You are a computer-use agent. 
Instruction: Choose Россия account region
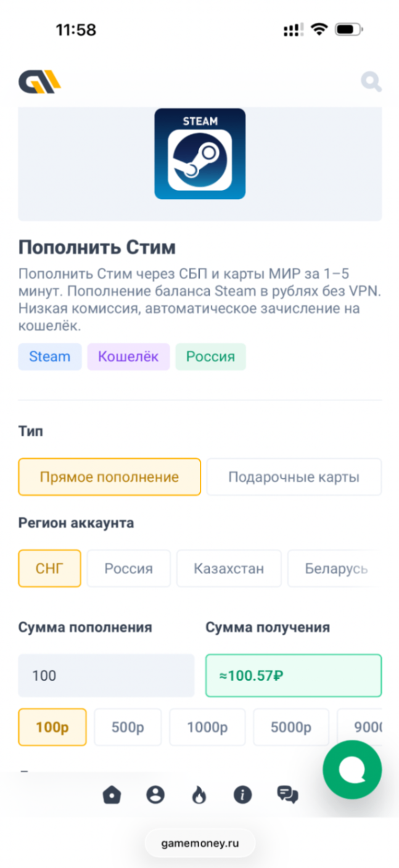click(128, 568)
